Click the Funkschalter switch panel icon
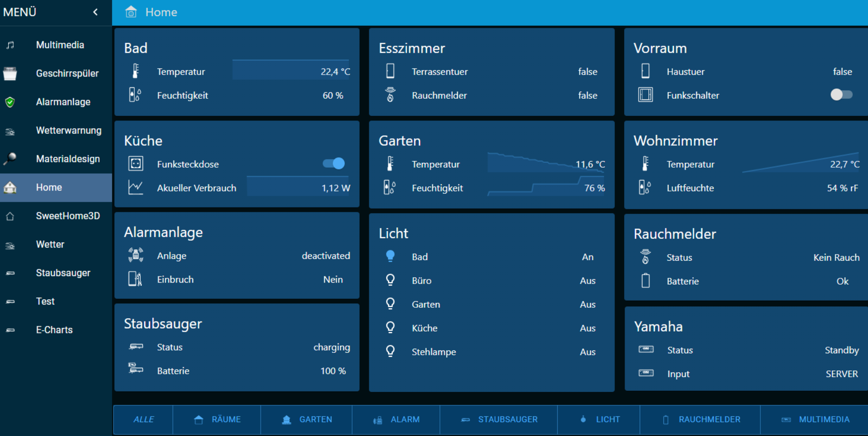Image resolution: width=868 pixels, height=436 pixels. (x=645, y=95)
